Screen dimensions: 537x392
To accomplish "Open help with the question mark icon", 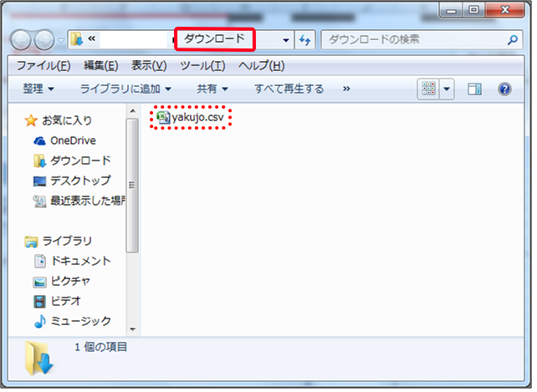I will click(504, 89).
